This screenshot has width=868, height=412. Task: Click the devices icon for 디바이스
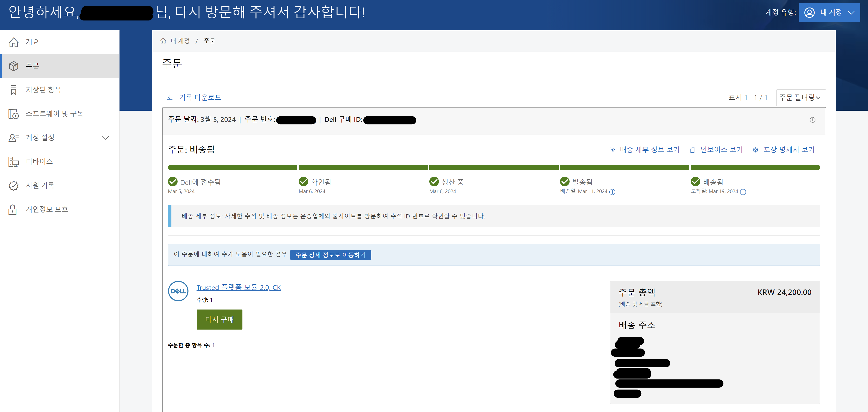click(x=13, y=162)
